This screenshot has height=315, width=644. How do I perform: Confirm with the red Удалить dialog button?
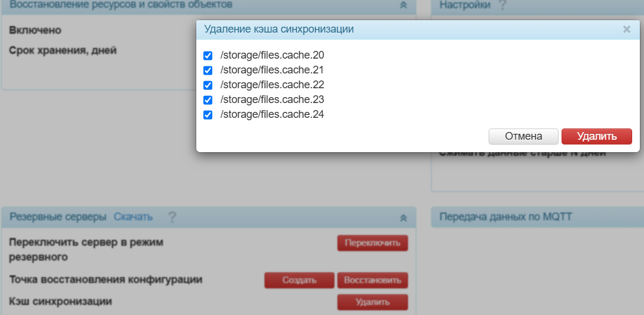point(597,137)
